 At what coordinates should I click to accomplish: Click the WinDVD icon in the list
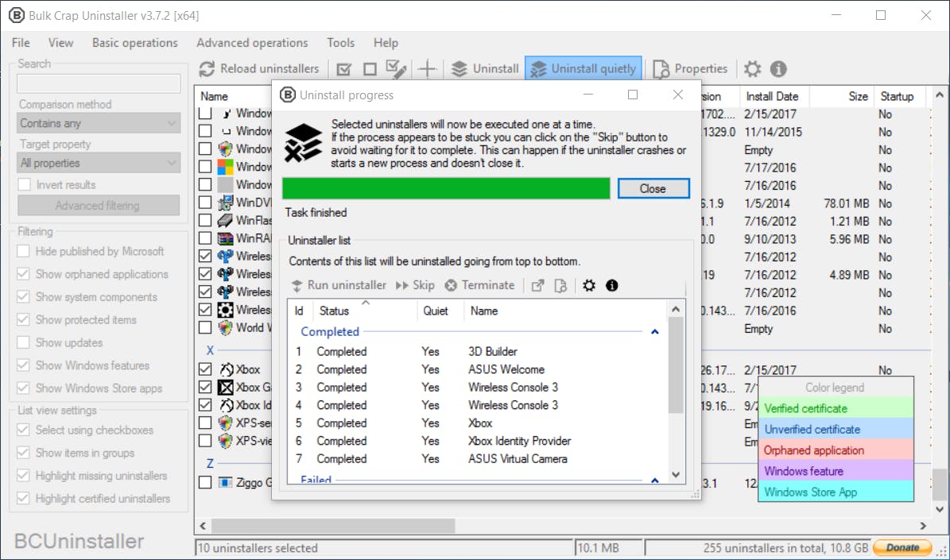(x=226, y=203)
